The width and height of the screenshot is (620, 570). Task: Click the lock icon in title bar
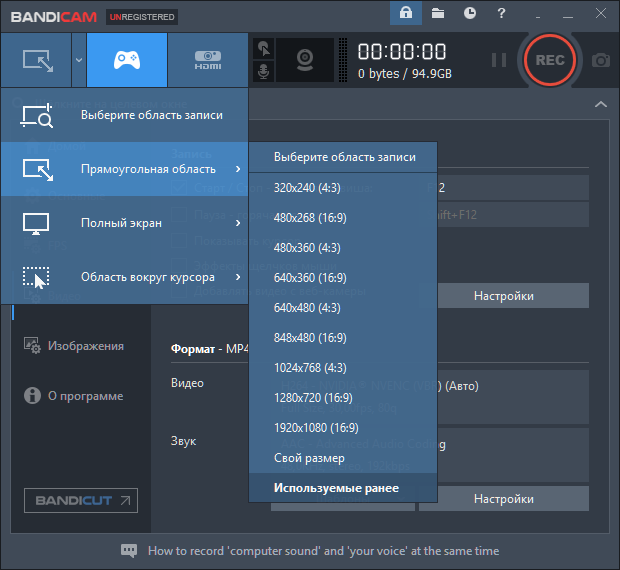(x=406, y=13)
